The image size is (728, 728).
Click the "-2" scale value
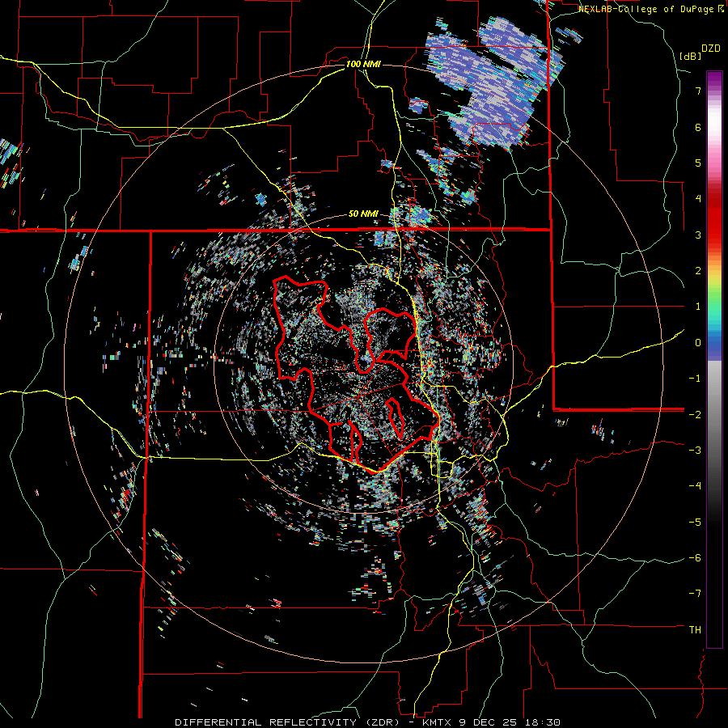coord(695,414)
